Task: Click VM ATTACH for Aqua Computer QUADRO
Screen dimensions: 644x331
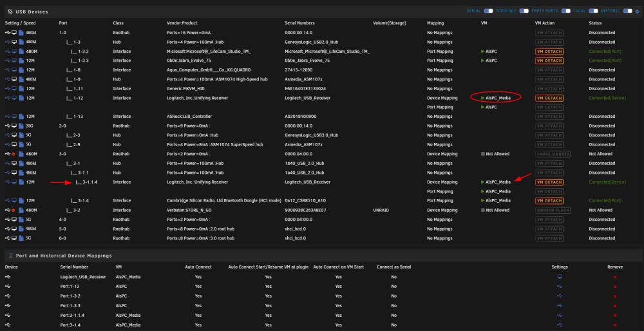Action: click(x=549, y=70)
